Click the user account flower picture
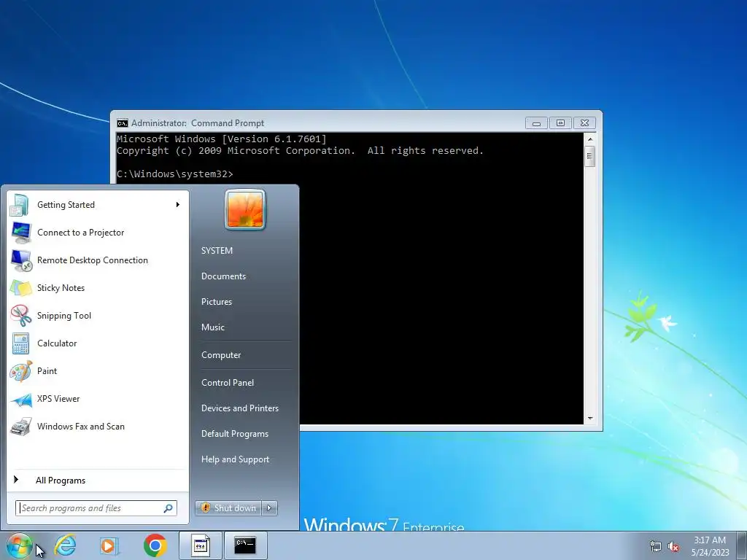The height and width of the screenshot is (560, 747). [245, 209]
